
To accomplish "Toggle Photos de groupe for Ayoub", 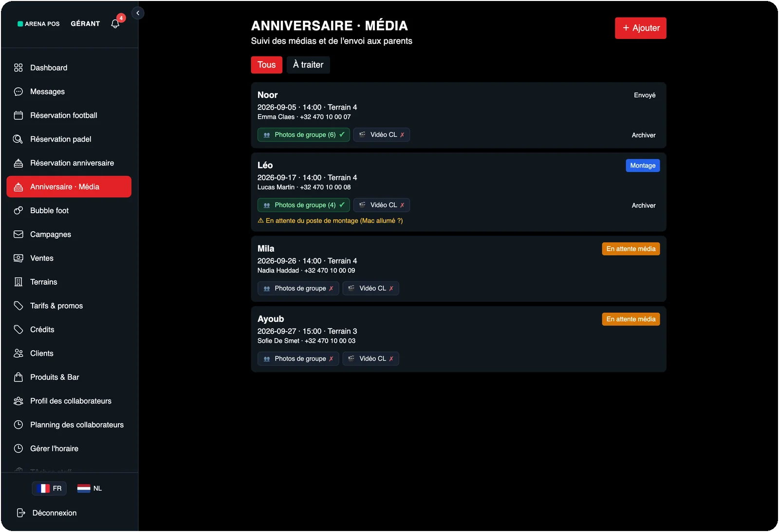I will point(298,359).
